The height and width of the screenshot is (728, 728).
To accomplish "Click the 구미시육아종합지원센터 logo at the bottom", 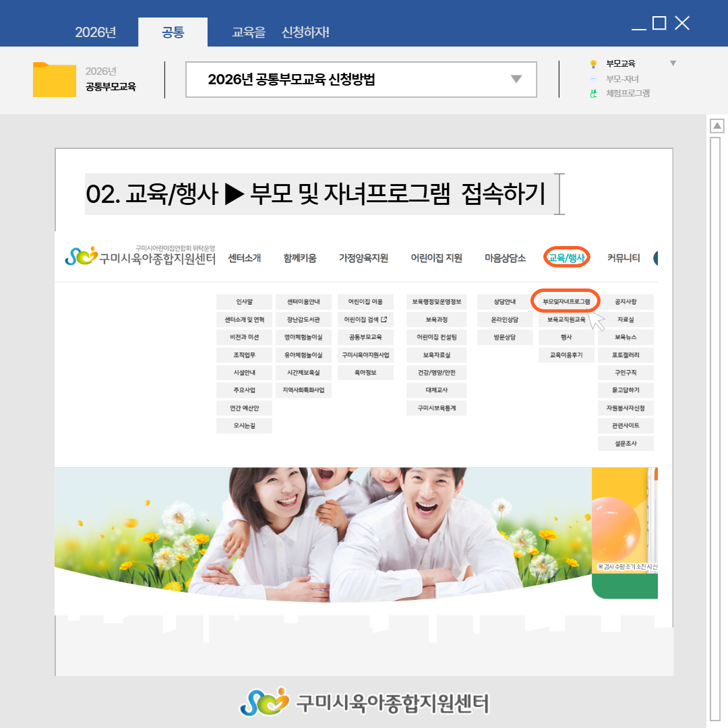I will (x=364, y=702).
